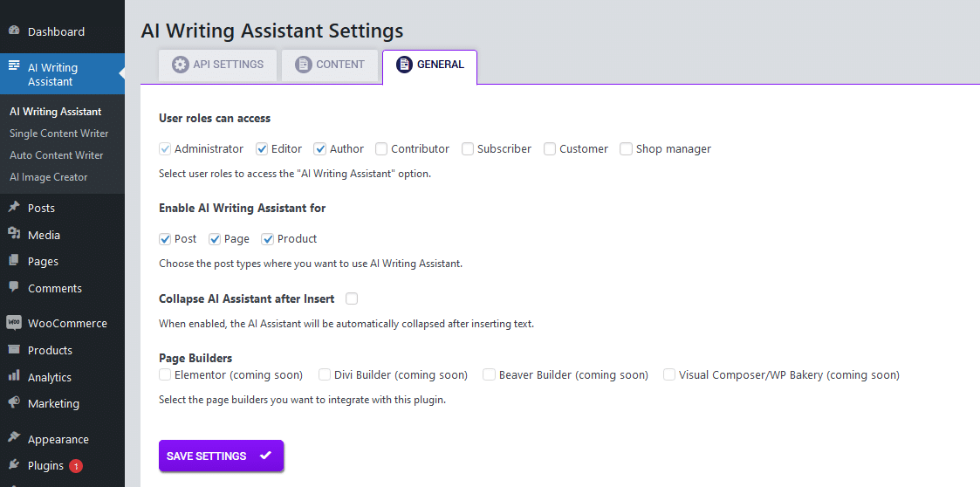Check the Shop manager role box
Image resolution: width=980 pixels, height=487 pixels.
pyautogui.click(x=626, y=149)
